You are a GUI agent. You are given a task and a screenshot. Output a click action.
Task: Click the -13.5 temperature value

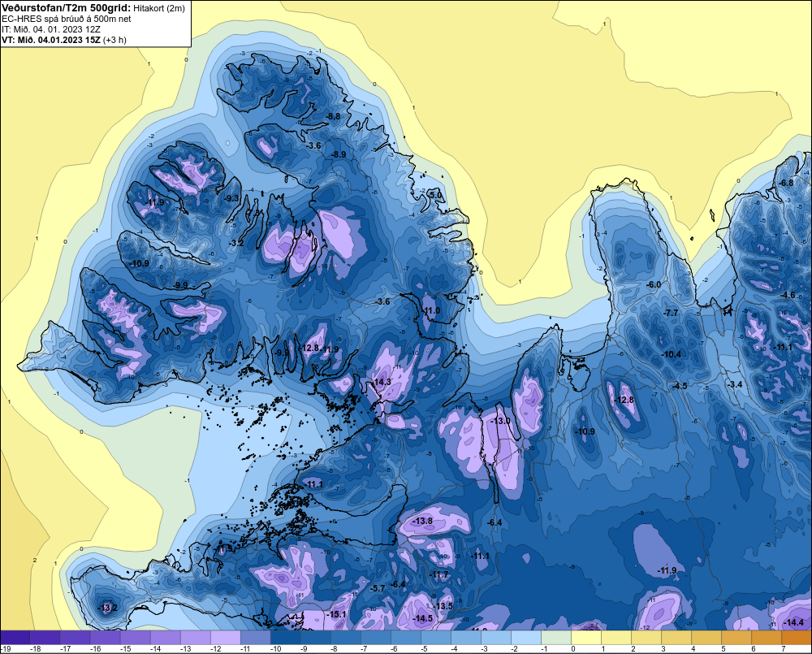click(443, 606)
